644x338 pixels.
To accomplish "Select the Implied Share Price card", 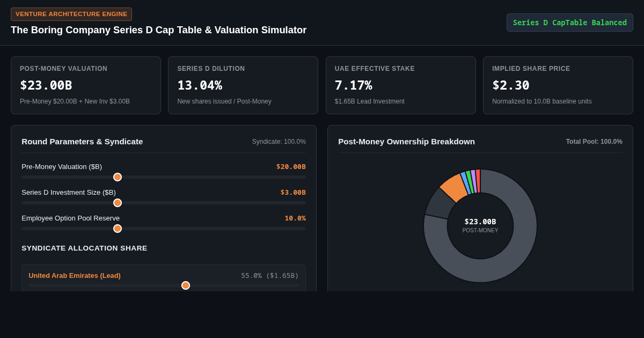I will (x=558, y=85).
